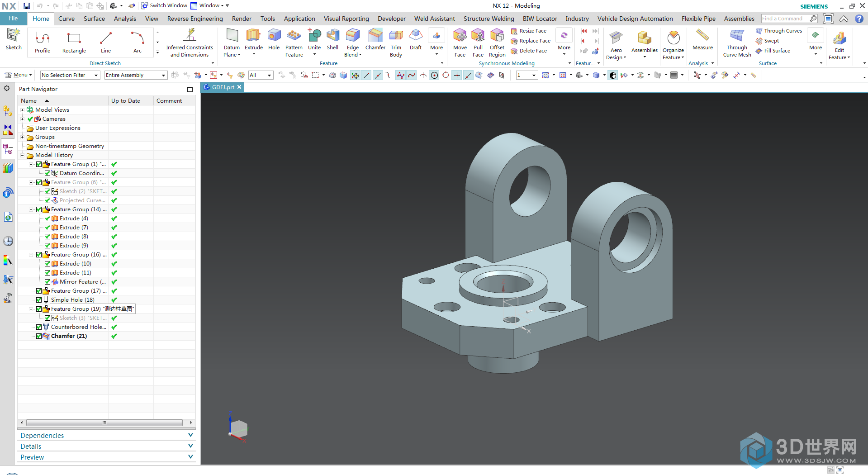The height and width of the screenshot is (475, 868).
Task: Toggle Extrude (7) feature checkbox
Action: [x=47, y=228]
